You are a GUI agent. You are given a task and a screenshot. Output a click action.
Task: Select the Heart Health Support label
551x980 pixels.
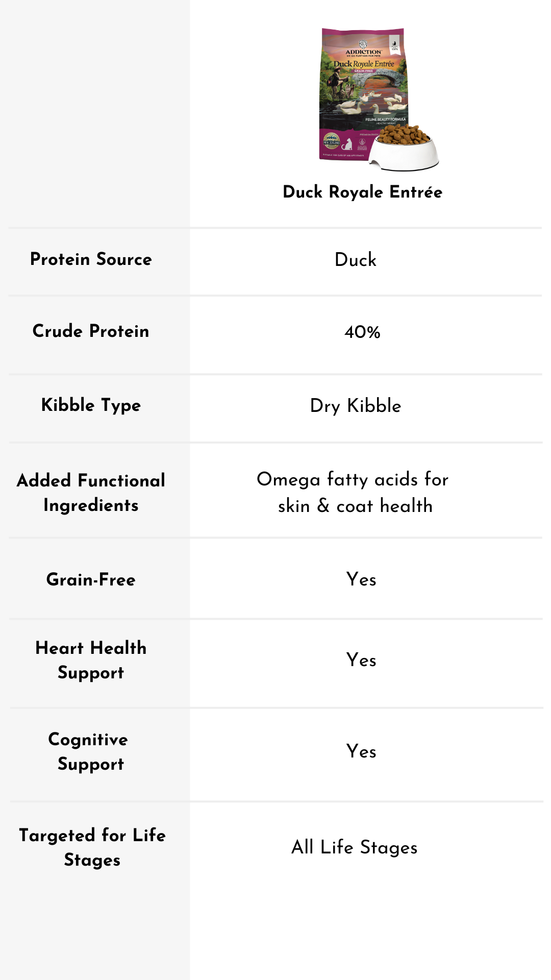point(91,660)
